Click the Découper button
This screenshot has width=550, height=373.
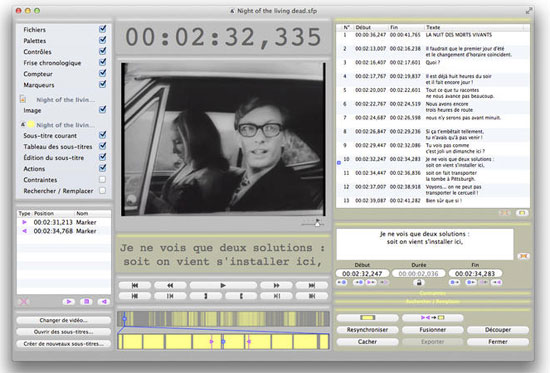pyautogui.click(x=498, y=330)
